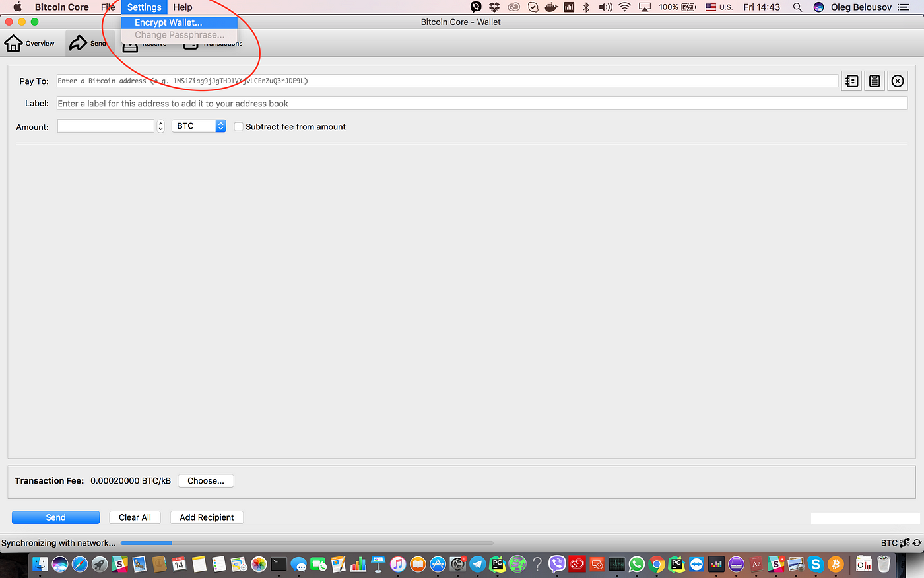The width and height of the screenshot is (924, 578).
Task: Open Activity Monitor in the Dock
Action: click(617, 564)
